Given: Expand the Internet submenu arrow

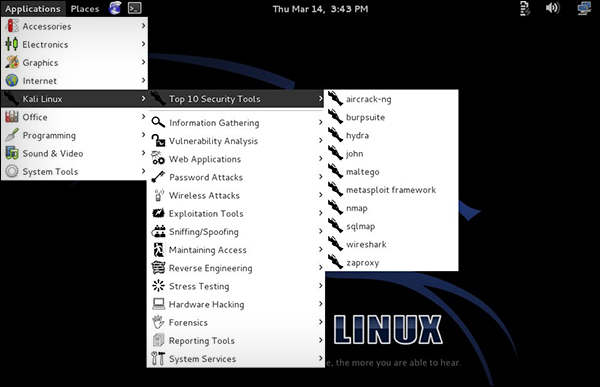Looking at the screenshot, I should (x=143, y=80).
